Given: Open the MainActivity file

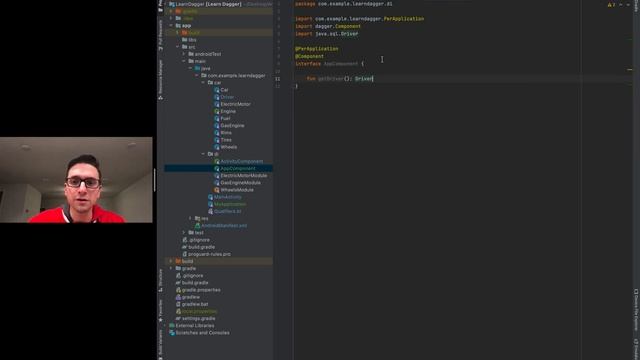Looking at the screenshot, I should tap(224, 197).
